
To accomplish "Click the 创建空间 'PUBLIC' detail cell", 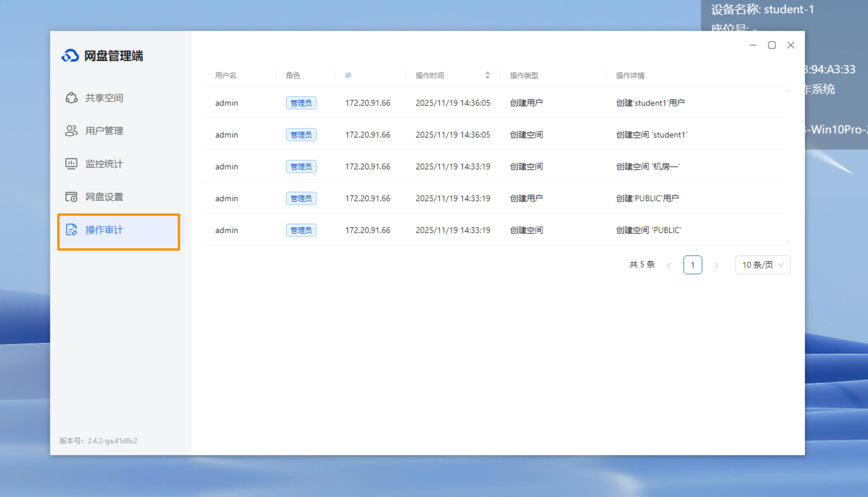I will (648, 230).
